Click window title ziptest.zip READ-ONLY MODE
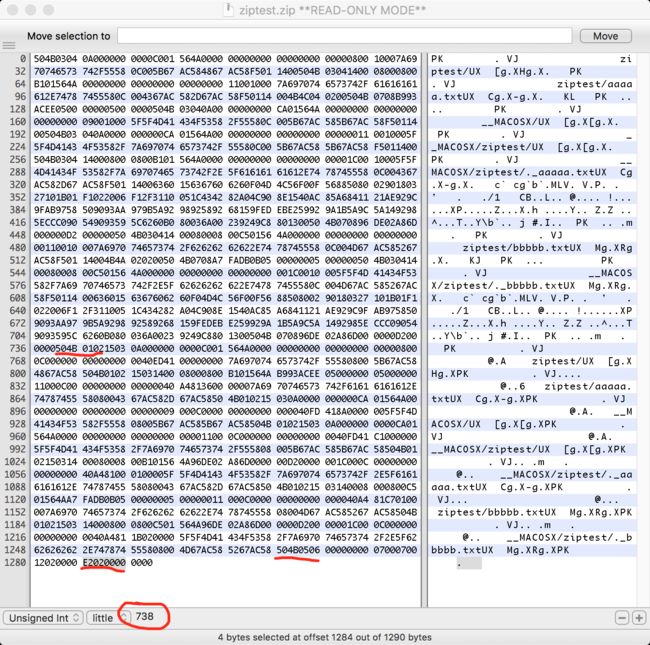This screenshot has width=650, height=645. point(332,10)
